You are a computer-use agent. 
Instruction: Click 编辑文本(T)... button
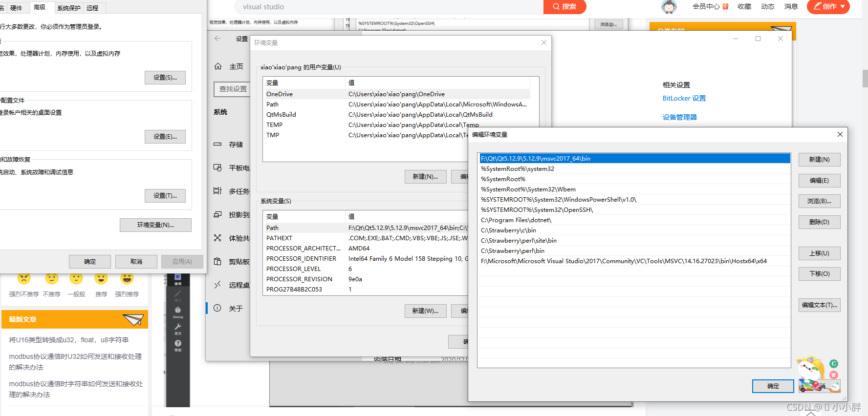[820, 305]
